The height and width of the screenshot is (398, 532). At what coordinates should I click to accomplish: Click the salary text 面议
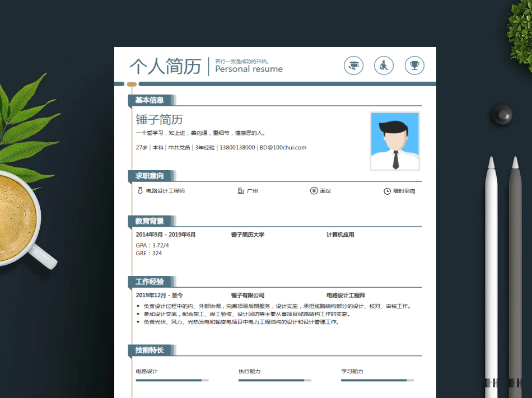pos(325,191)
